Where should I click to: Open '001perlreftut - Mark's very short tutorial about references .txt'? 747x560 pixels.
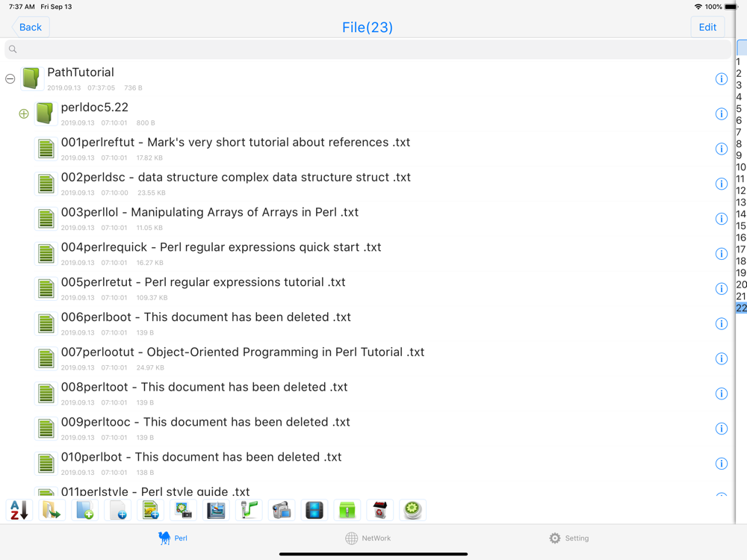(367, 149)
